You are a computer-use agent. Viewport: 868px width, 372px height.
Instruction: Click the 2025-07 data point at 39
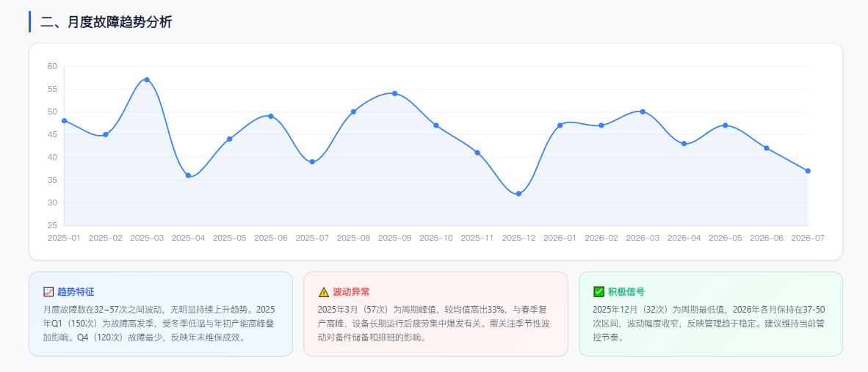click(312, 161)
